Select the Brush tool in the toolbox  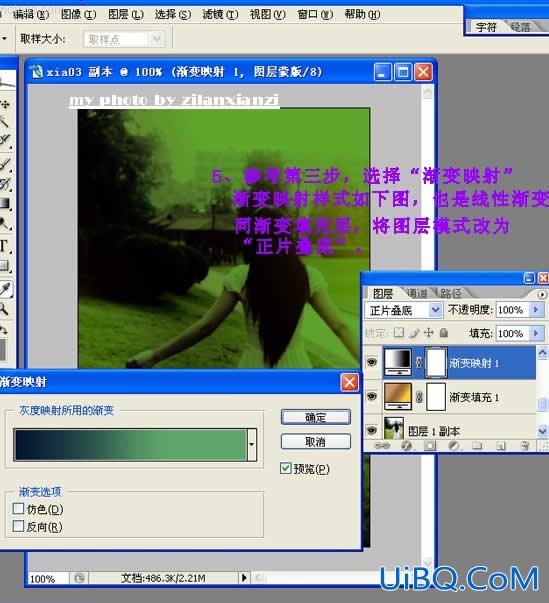(5, 164)
